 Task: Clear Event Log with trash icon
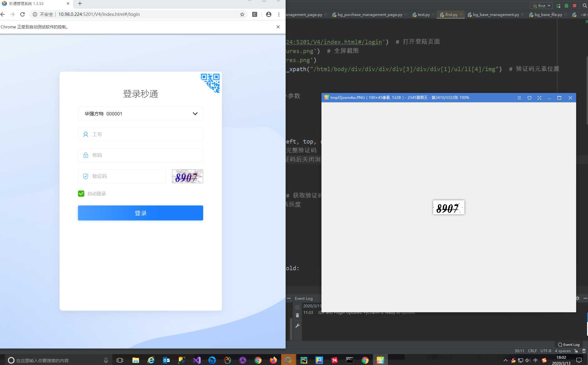297,315
